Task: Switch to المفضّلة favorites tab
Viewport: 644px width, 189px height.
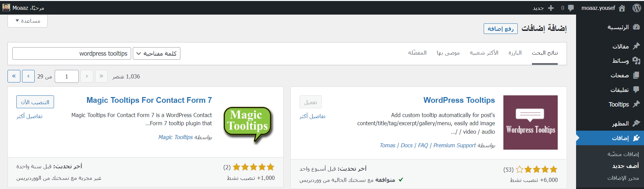Action: pos(417,53)
